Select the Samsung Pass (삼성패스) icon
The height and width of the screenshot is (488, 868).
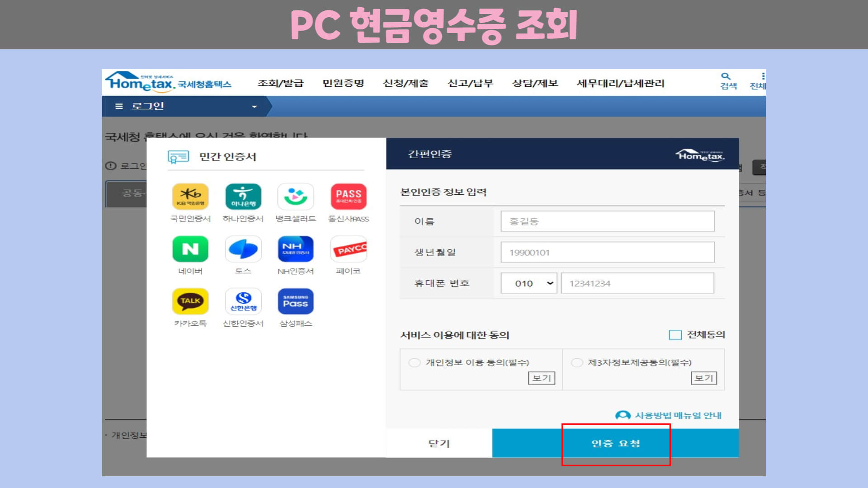296,301
